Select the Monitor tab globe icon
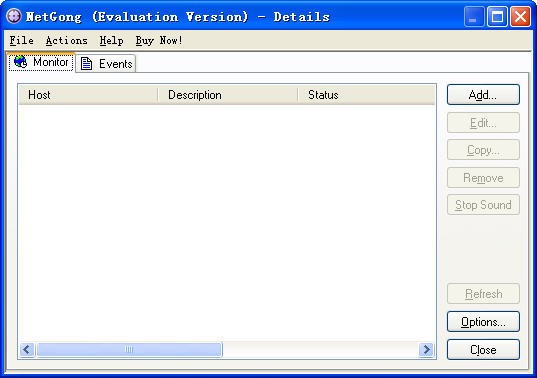The height and width of the screenshot is (378, 537). pyautogui.click(x=21, y=62)
